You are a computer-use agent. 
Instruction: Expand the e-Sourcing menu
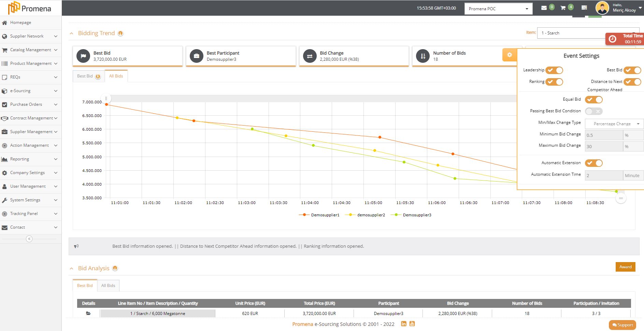click(x=31, y=91)
